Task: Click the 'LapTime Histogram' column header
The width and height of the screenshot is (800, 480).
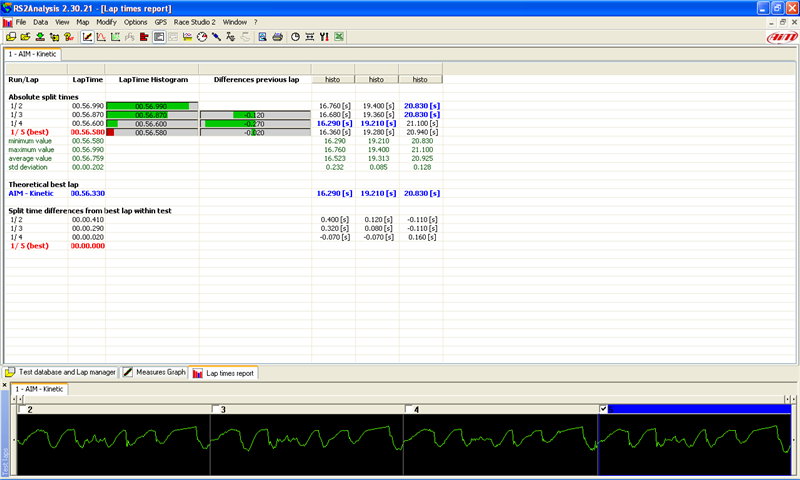Action: tap(153, 80)
